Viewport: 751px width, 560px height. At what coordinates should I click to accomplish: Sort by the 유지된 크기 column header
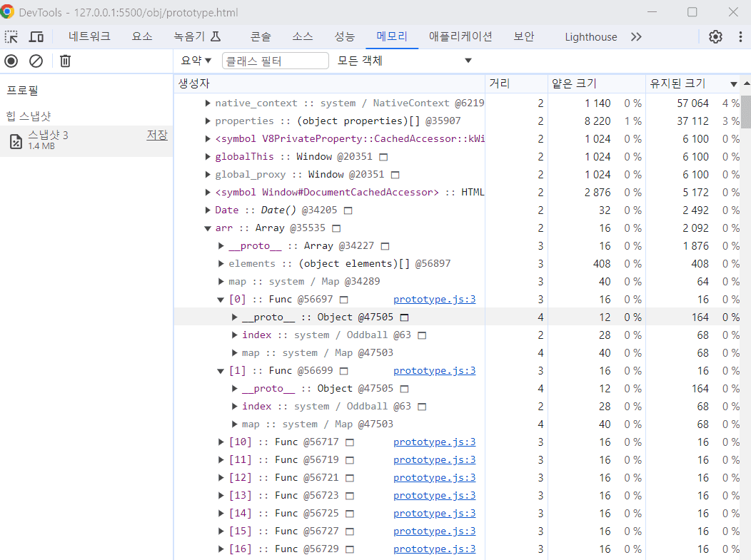[x=692, y=83]
